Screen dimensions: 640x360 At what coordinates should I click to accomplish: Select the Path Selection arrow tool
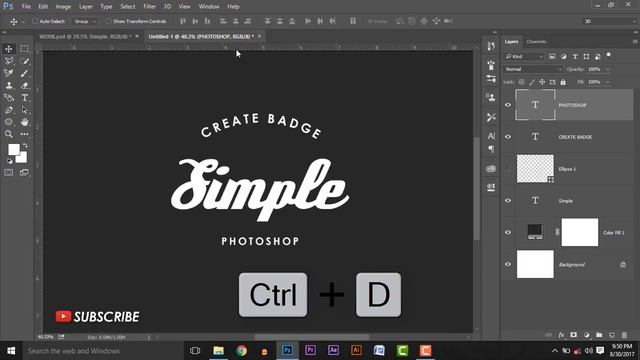point(24,110)
